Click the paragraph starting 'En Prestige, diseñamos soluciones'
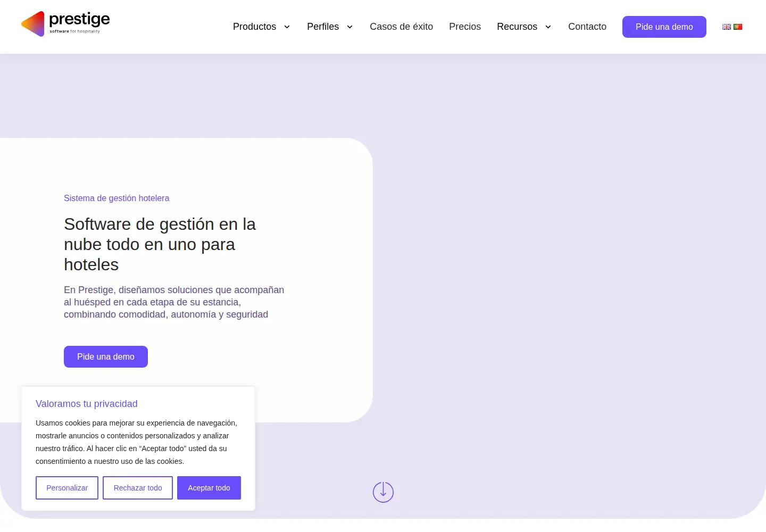 (174, 302)
